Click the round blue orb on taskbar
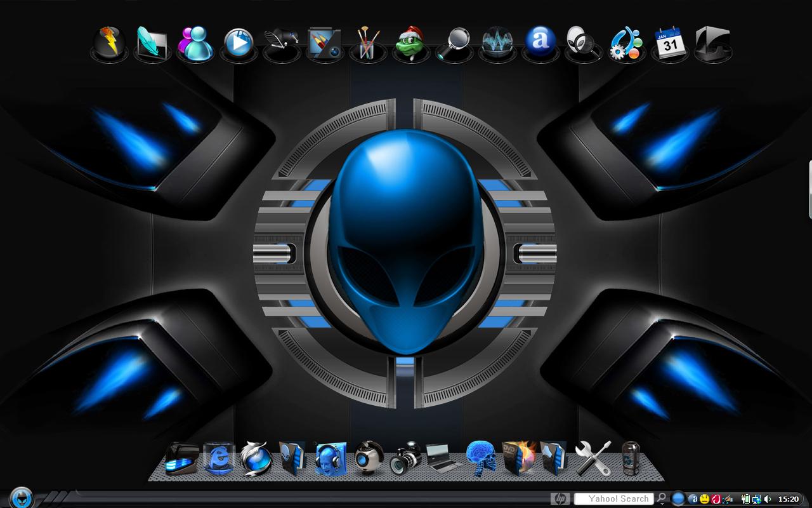 click(678, 498)
